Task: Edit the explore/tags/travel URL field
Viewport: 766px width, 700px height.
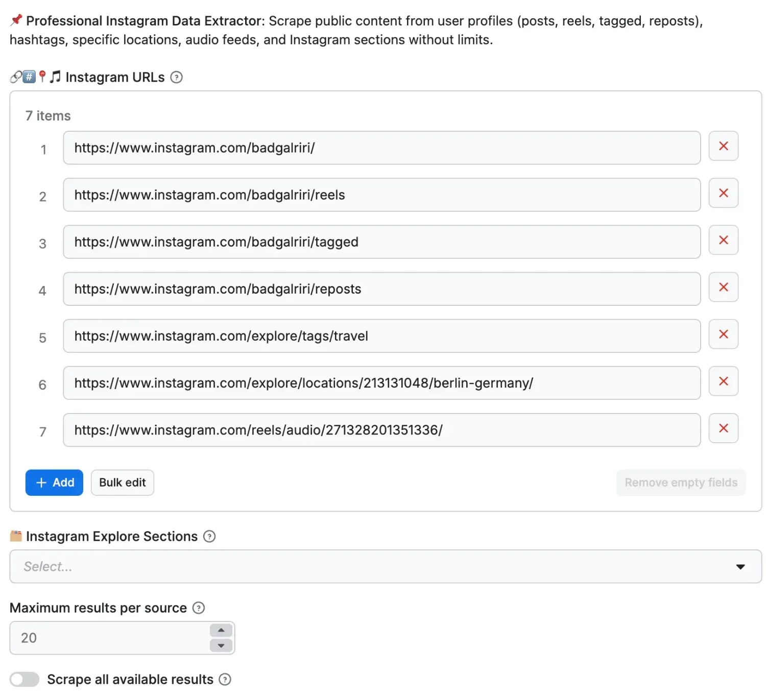Action: point(381,336)
